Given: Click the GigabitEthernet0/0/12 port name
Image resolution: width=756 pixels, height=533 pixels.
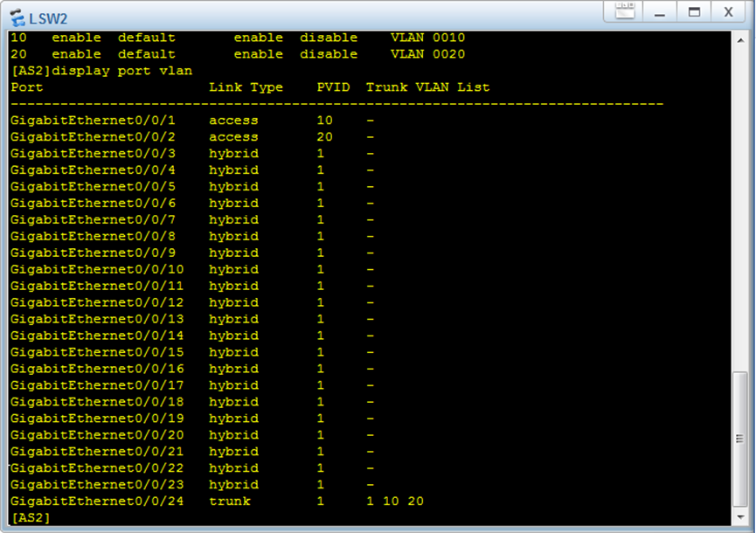Looking at the screenshot, I should tap(97, 302).
